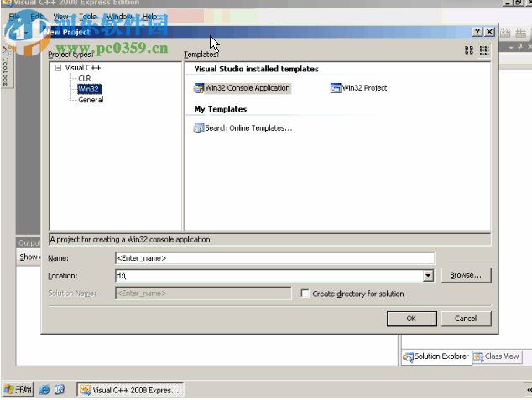Click the Browse button
Image resolution: width=532 pixels, height=400 pixels.
(x=466, y=275)
